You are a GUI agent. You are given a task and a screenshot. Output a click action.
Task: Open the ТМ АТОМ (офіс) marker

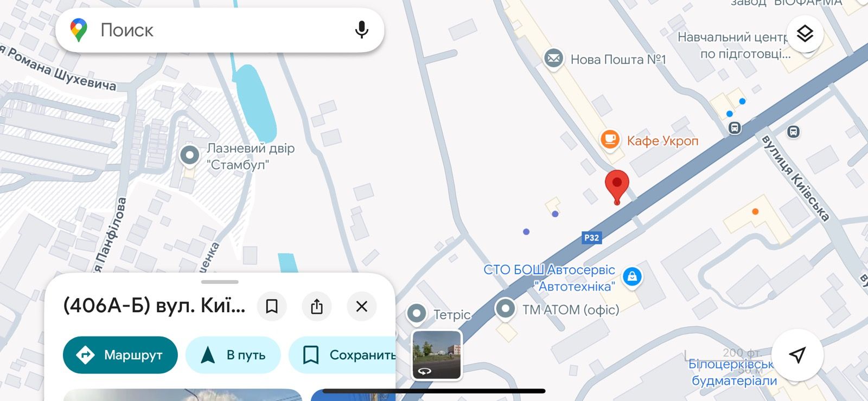[x=505, y=309]
